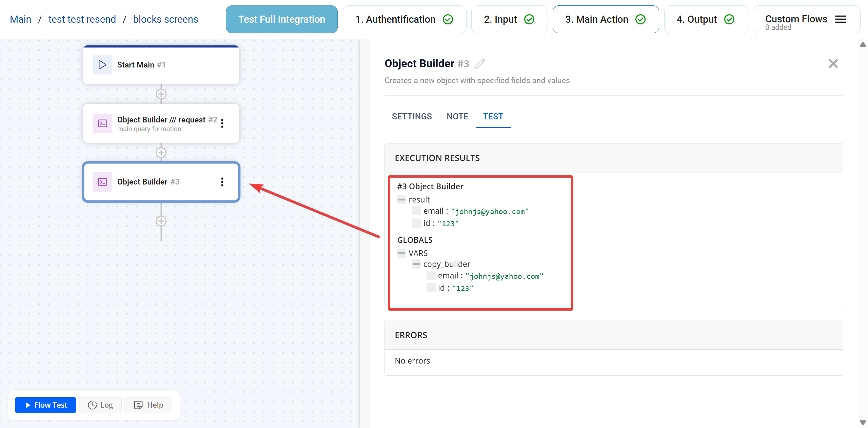The image size is (868, 428).
Task: Navigate to blocks screens breadcrumb link
Action: (166, 19)
